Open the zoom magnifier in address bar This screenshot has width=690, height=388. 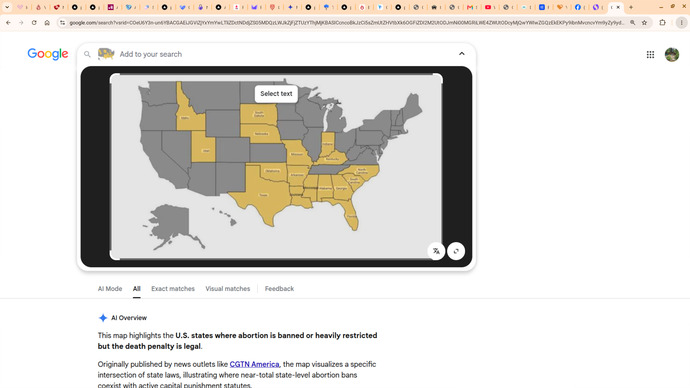click(632, 22)
